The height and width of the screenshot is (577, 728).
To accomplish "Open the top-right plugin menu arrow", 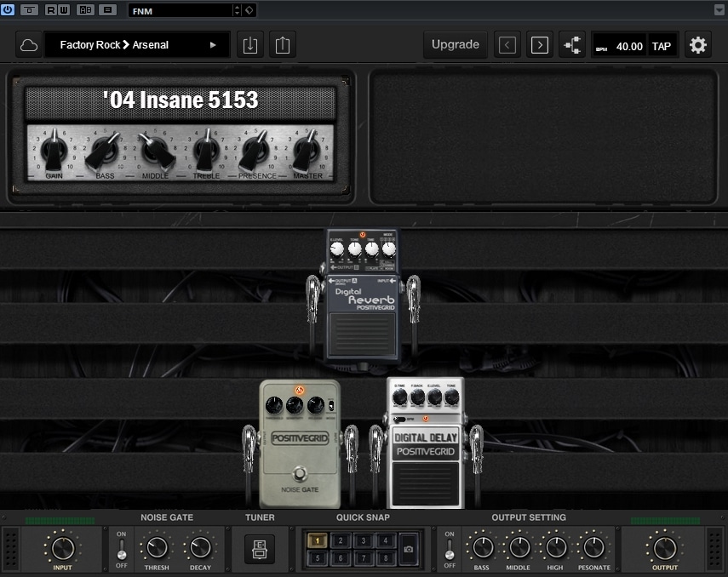I will (719, 10).
